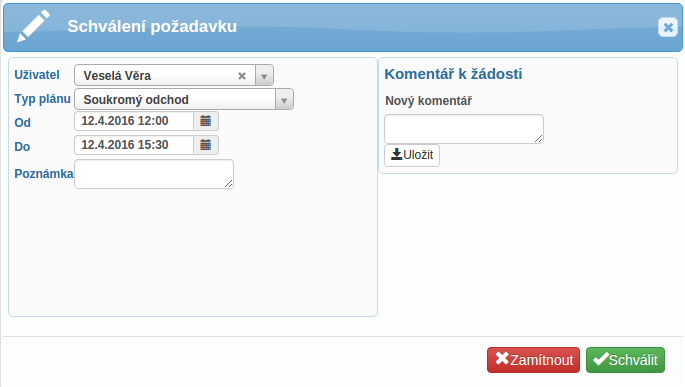Expand the Uživatel dropdown arrow

pyautogui.click(x=264, y=76)
